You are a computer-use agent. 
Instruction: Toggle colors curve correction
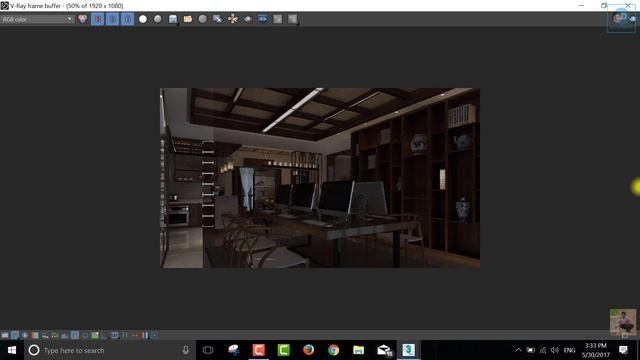[55, 335]
